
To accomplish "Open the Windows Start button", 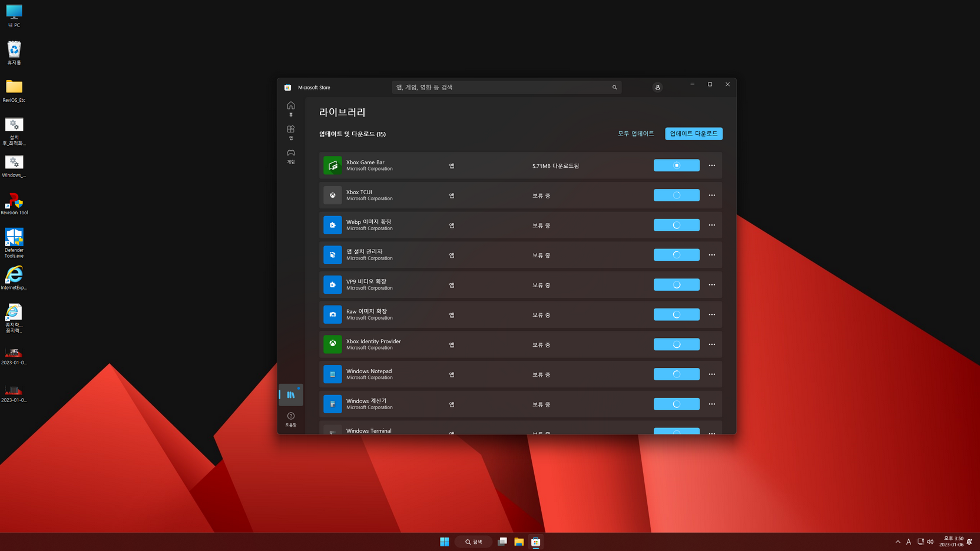I will [445, 542].
